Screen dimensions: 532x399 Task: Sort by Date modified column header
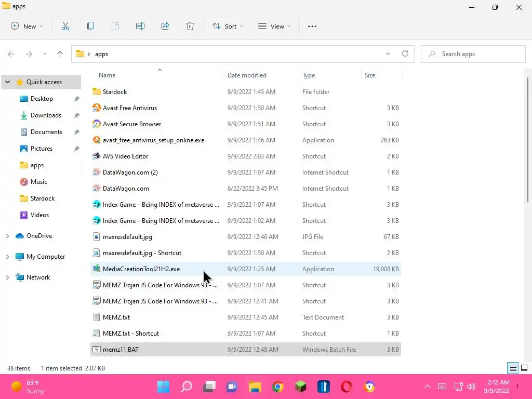(262, 75)
